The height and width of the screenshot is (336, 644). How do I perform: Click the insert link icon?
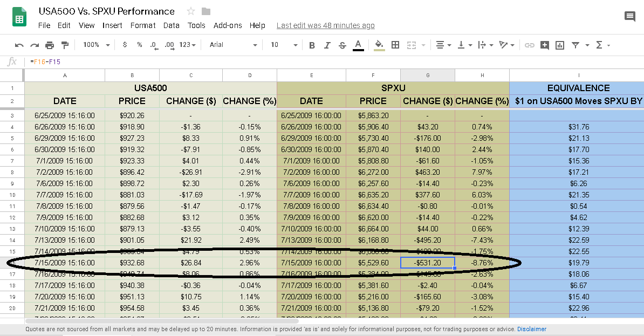tap(530, 45)
